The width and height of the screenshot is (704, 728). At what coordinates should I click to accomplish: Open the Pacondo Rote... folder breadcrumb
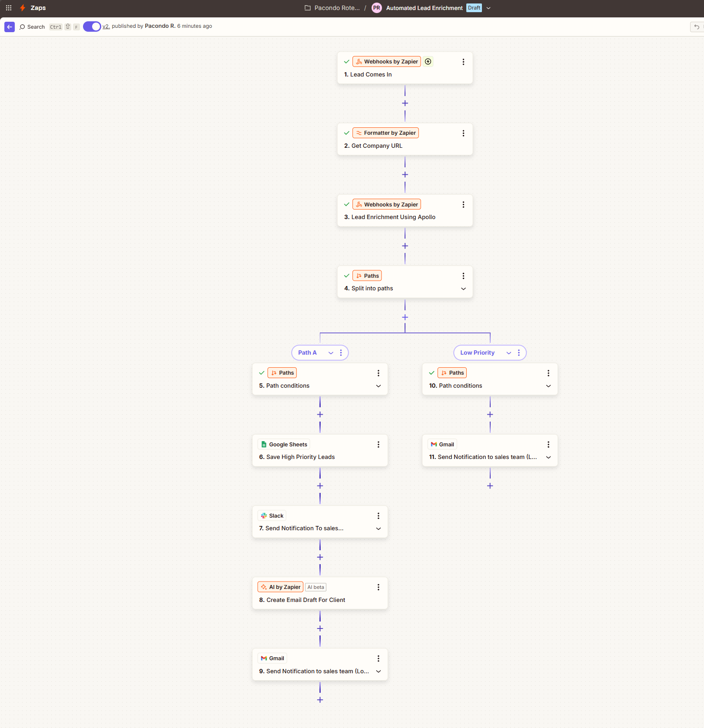(x=332, y=8)
